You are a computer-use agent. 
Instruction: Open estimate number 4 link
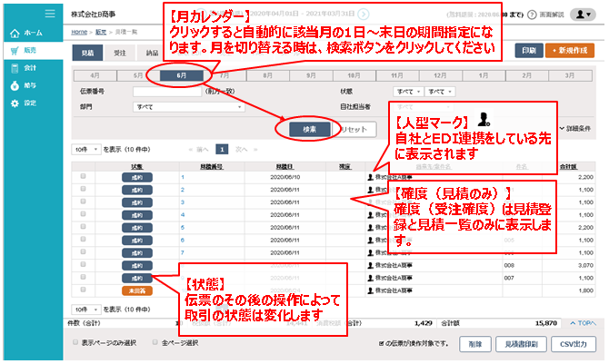[x=183, y=215]
